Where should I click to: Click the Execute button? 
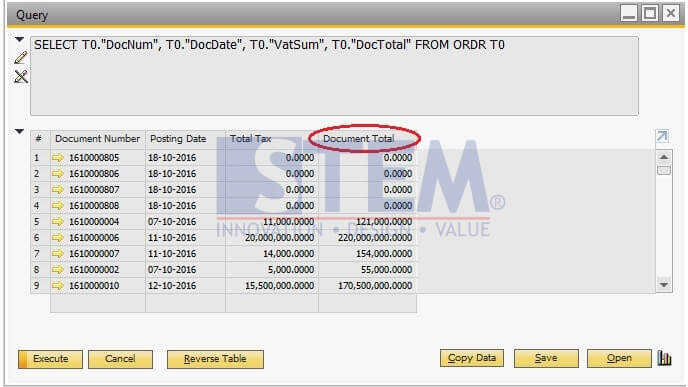50,359
